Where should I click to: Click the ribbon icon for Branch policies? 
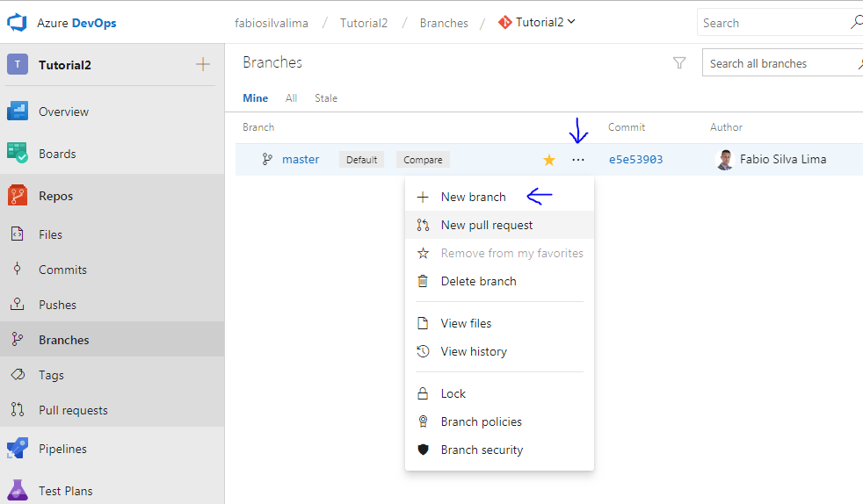(423, 421)
